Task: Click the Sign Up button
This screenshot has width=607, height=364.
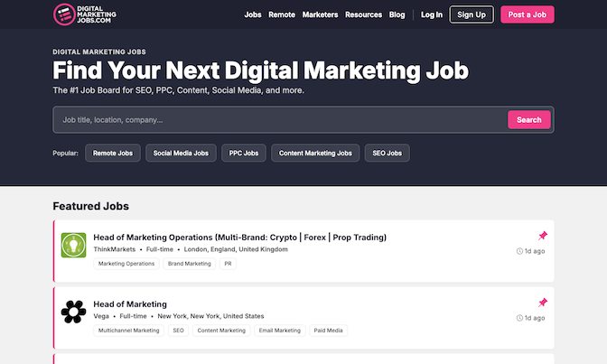Action: [472, 14]
